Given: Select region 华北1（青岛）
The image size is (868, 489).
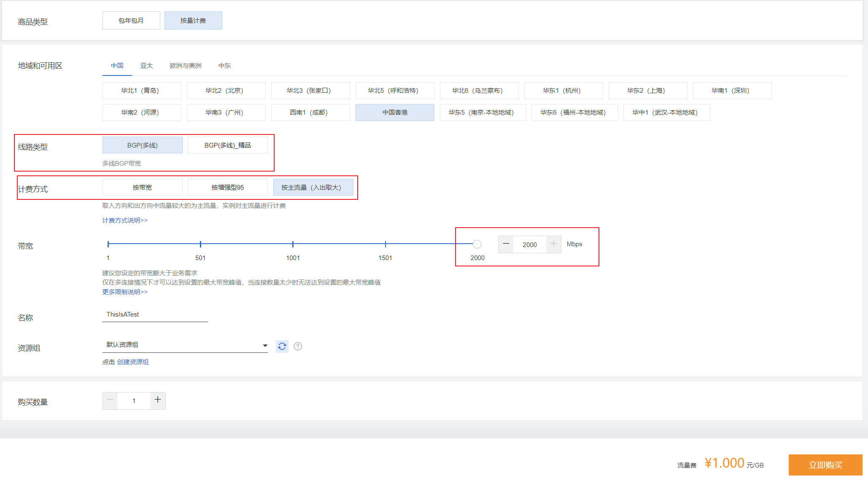Looking at the screenshot, I should tap(142, 91).
